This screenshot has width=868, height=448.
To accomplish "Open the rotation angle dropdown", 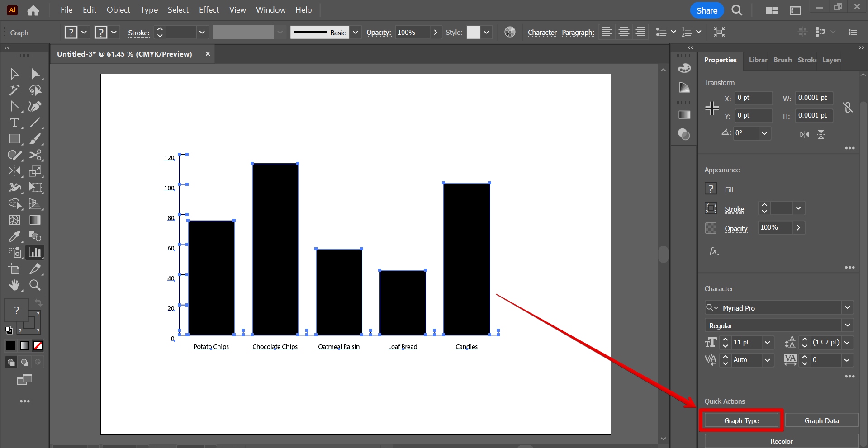I will point(764,133).
